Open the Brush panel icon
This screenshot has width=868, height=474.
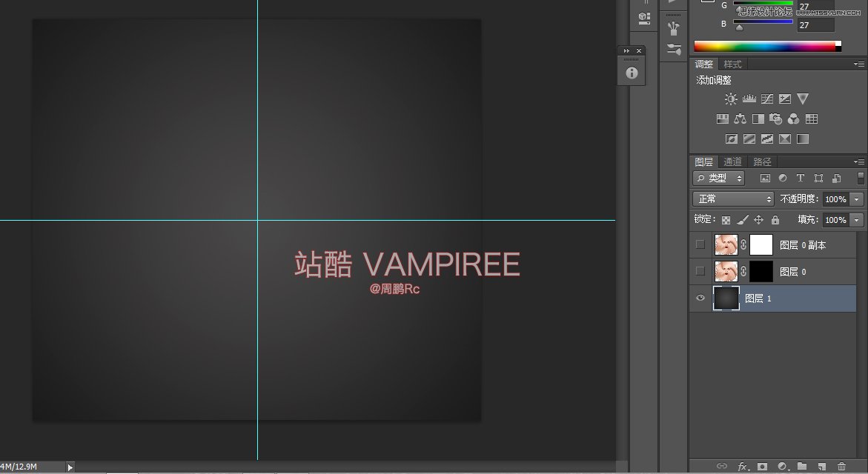(674, 27)
